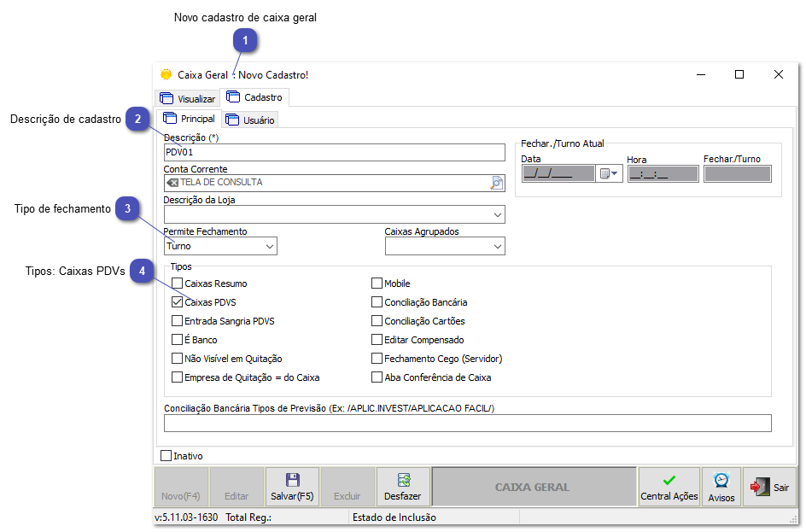Click the Novo(F4) button
The height and width of the screenshot is (532, 806).
click(181, 486)
